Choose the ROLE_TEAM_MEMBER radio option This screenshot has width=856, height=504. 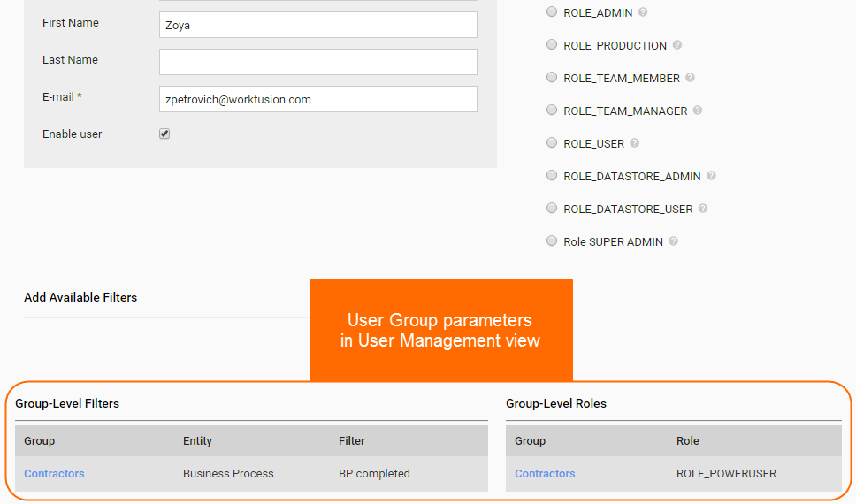pos(552,78)
